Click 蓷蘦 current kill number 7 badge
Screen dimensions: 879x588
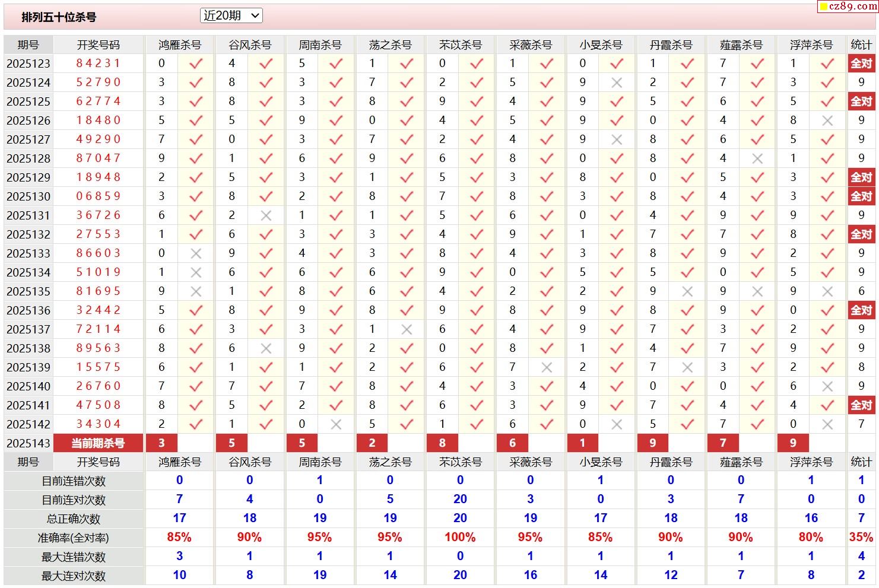point(723,443)
